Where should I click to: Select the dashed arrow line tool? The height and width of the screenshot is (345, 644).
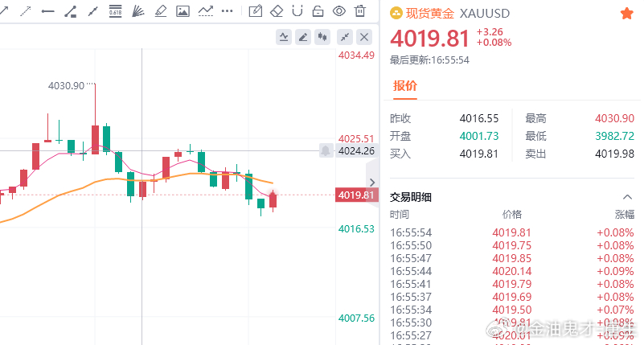tap(26, 11)
